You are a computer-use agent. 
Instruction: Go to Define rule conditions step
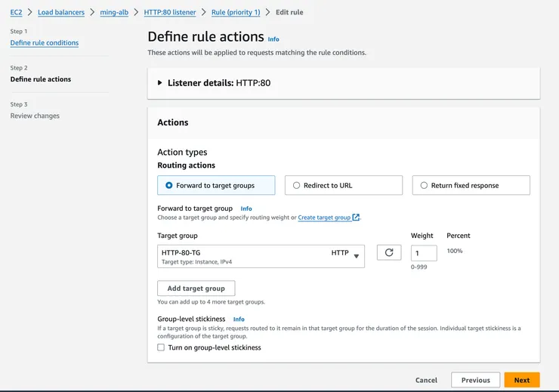pyautogui.click(x=45, y=43)
